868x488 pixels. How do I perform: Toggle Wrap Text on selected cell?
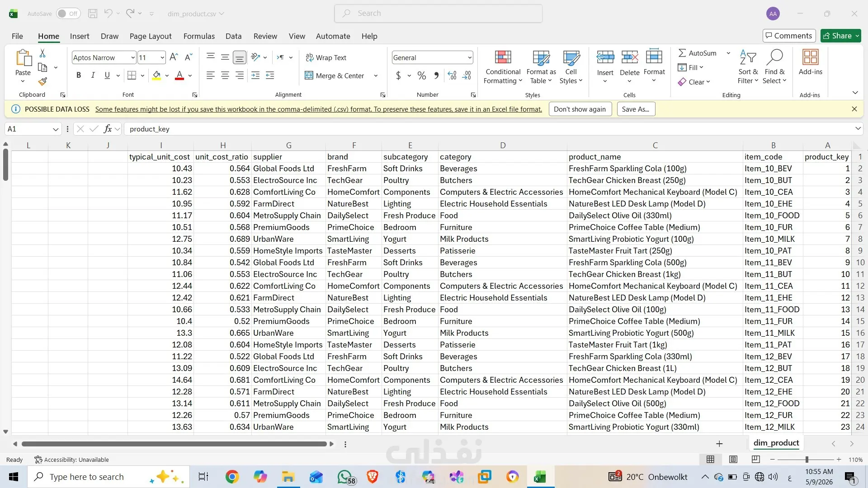pyautogui.click(x=326, y=57)
